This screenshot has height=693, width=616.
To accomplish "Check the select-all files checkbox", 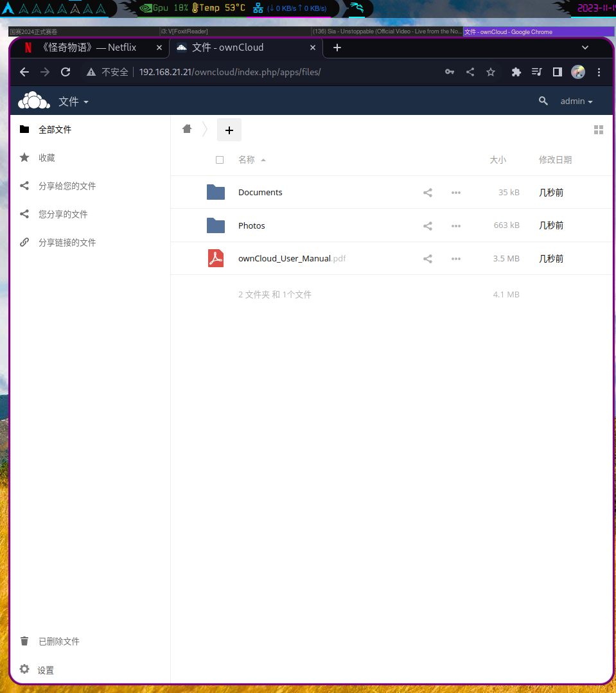I will pos(220,159).
